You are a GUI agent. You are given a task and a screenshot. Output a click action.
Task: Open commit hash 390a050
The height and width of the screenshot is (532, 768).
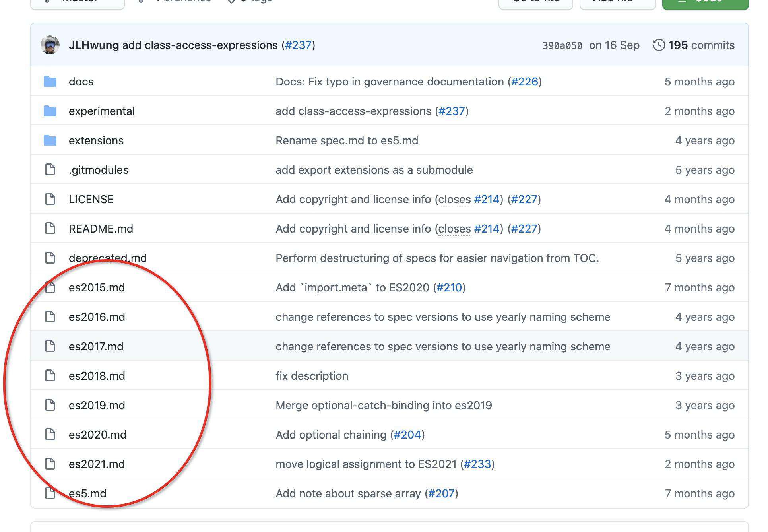(562, 45)
